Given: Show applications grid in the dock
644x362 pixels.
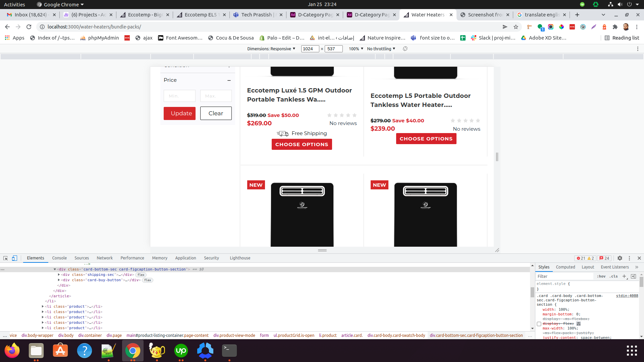Looking at the screenshot, I should click(632, 351).
